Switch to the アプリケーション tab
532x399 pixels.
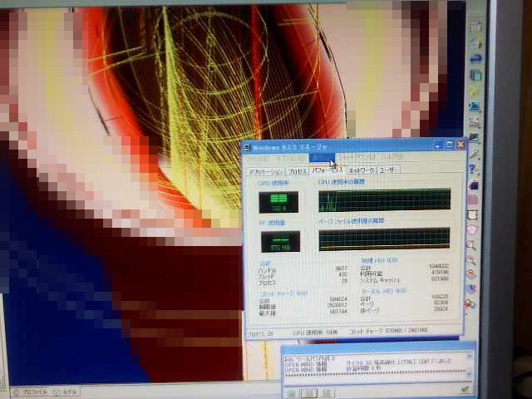[x=265, y=170]
